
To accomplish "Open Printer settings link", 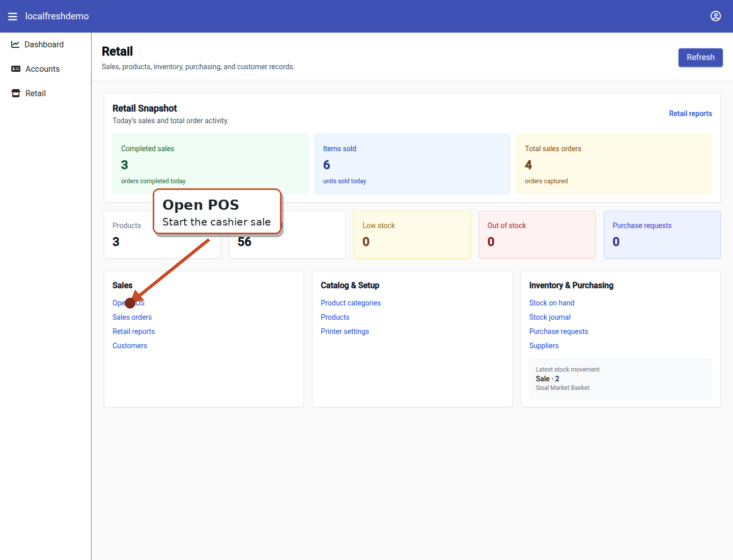I will coord(345,331).
